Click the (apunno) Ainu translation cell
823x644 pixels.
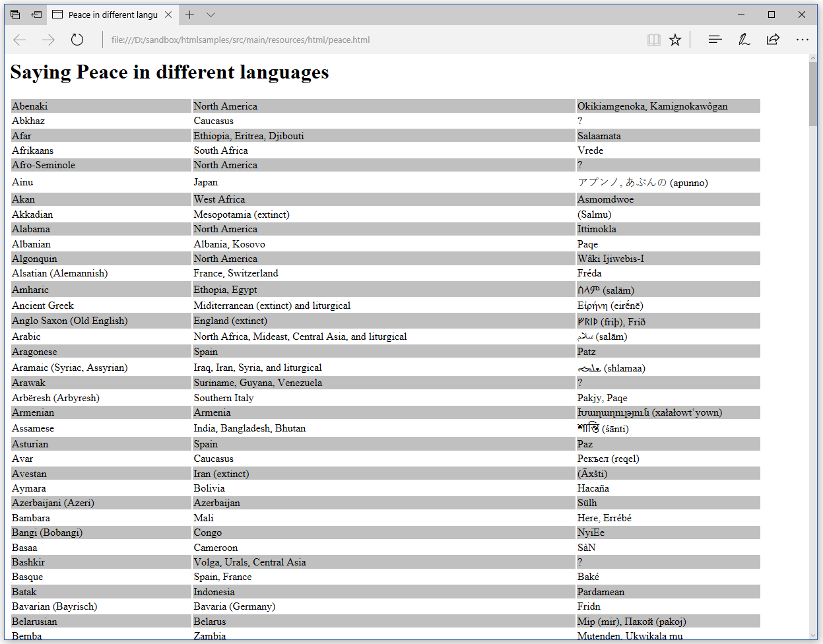[x=669, y=182]
